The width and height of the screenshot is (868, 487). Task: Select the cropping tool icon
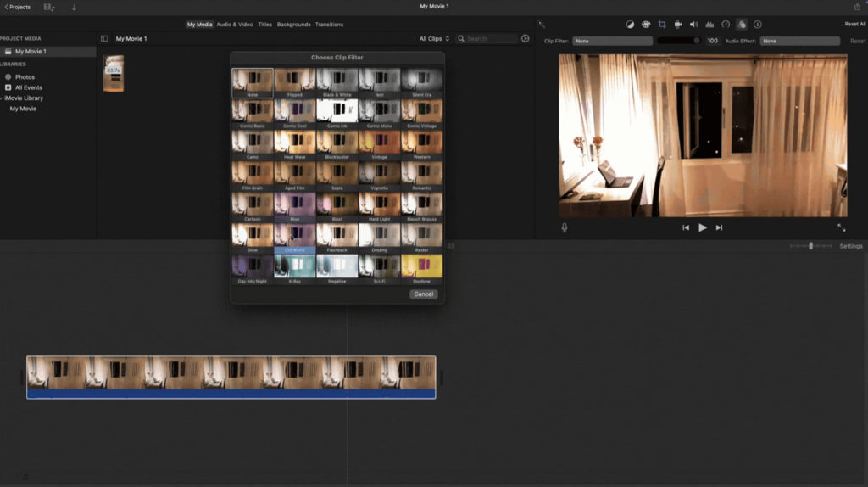coord(662,25)
